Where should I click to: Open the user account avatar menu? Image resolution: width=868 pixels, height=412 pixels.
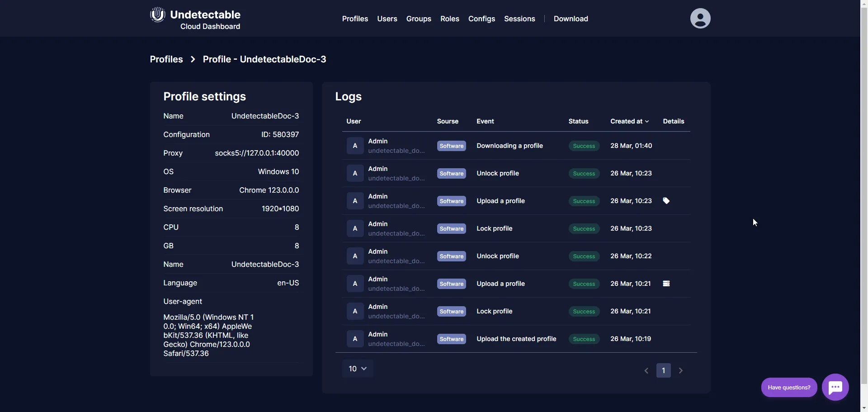(x=700, y=19)
